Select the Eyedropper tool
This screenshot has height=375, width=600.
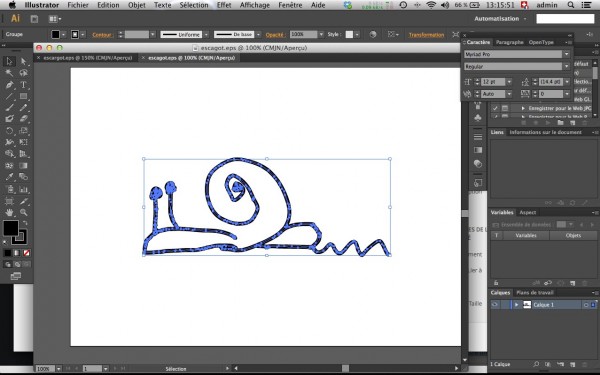9,177
